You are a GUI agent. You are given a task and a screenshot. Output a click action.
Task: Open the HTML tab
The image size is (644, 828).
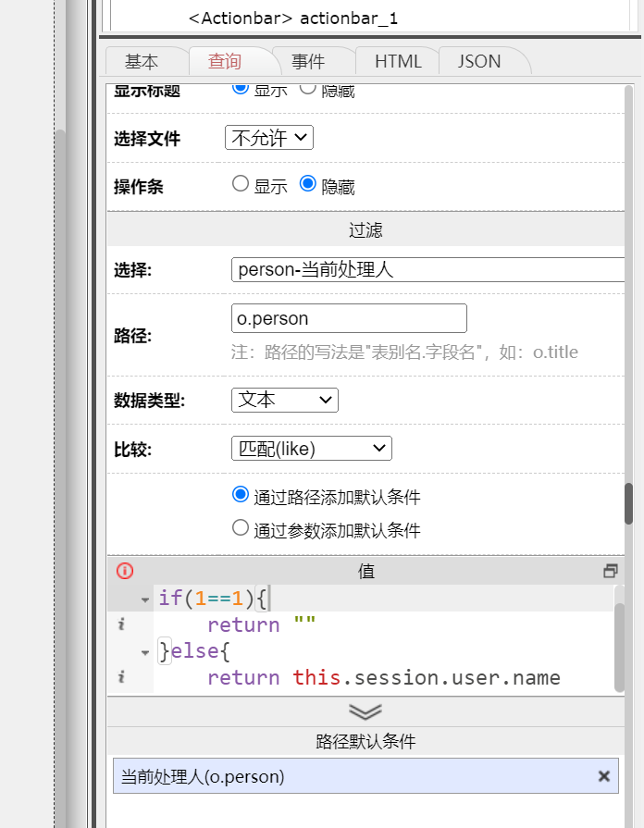(x=398, y=62)
